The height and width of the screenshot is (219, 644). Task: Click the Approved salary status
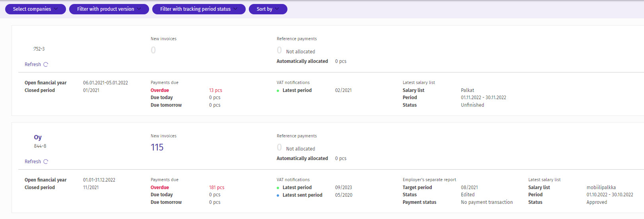click(597, 202)
